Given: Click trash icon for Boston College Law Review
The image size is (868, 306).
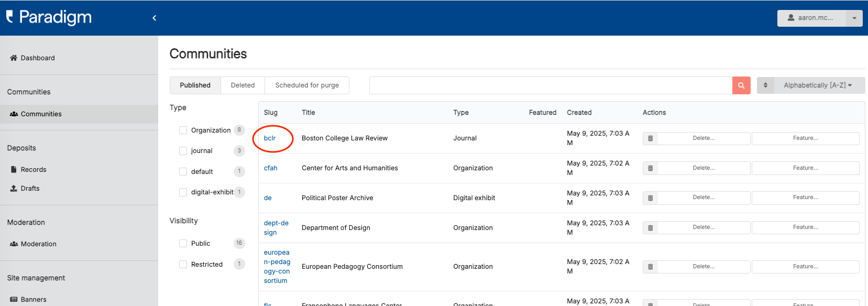Looking at the screenshot, I should [651, 138].
